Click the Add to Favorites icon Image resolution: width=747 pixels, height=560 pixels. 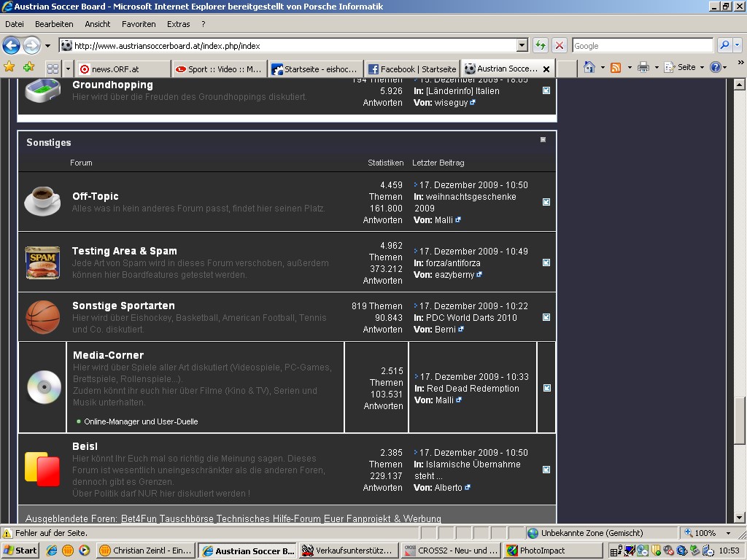(x=28, y=67)
